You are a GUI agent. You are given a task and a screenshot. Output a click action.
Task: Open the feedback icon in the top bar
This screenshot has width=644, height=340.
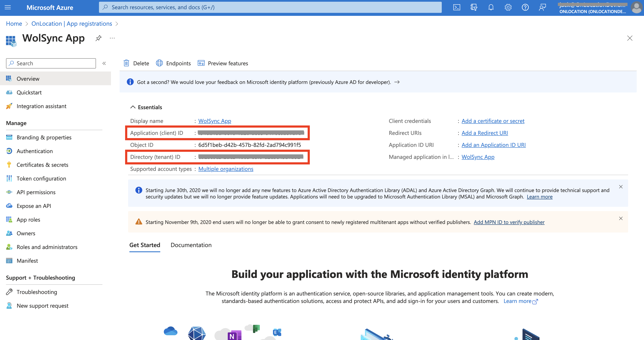tap(542, 7)
